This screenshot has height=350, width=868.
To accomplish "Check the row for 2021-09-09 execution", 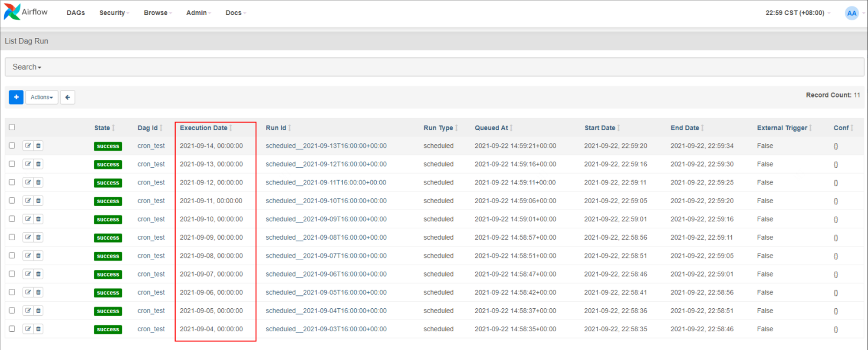I will (x=12, y=237).
